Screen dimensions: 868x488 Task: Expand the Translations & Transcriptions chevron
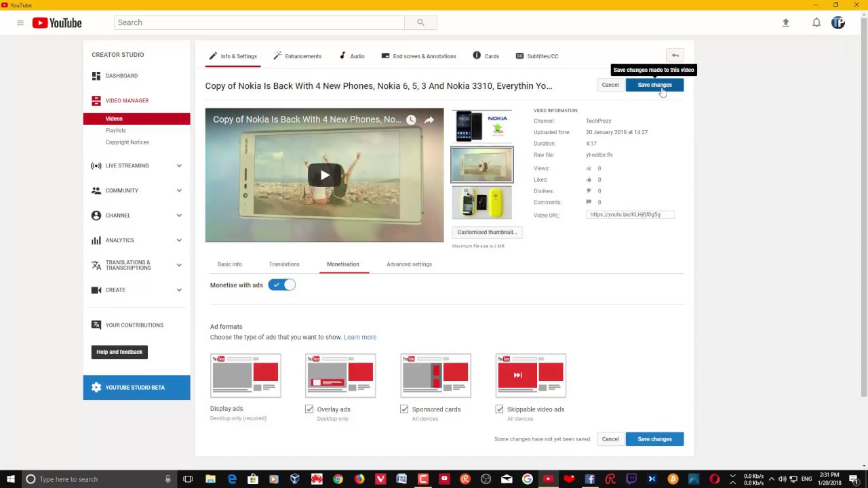[179, 265]
